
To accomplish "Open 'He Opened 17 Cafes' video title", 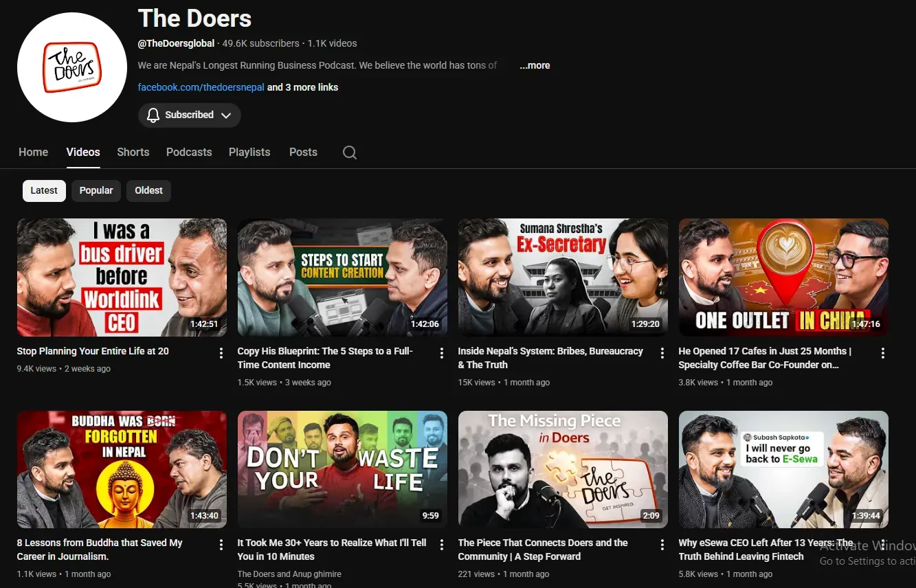I will click(765, 358).
